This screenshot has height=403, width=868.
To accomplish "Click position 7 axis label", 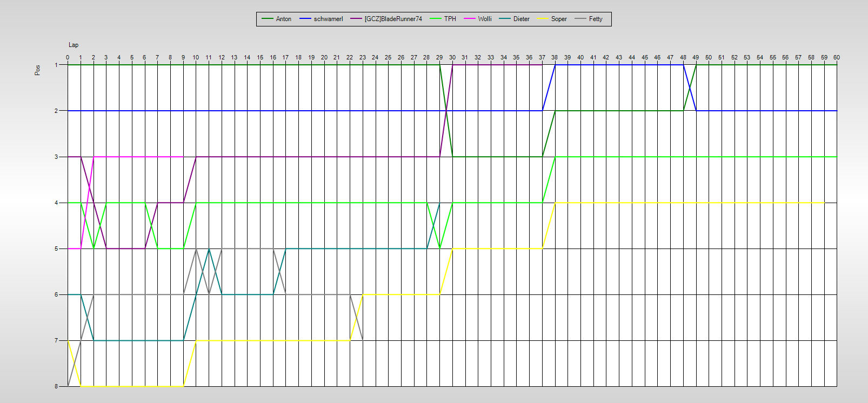I will pyautogui.click(x=56, y=340).
